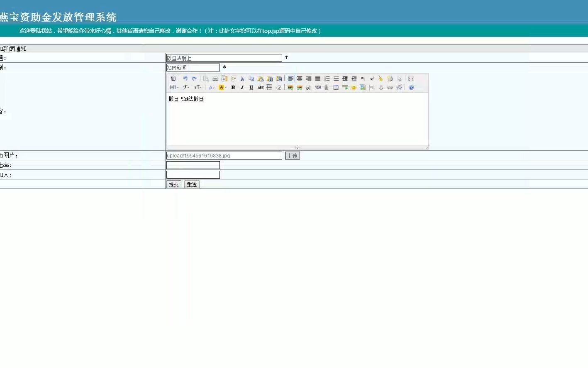Undo the last edit in the editor
588x368 pixels.
(x=185, y=79)
